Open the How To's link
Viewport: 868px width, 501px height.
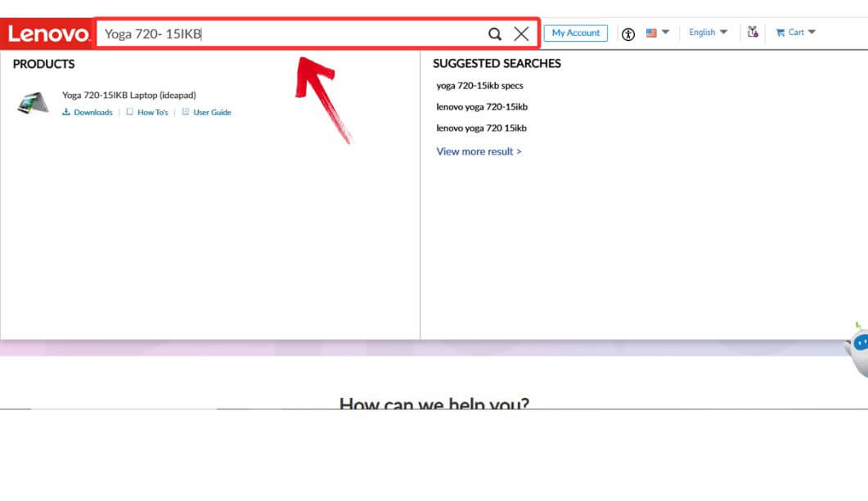point(147,112)
